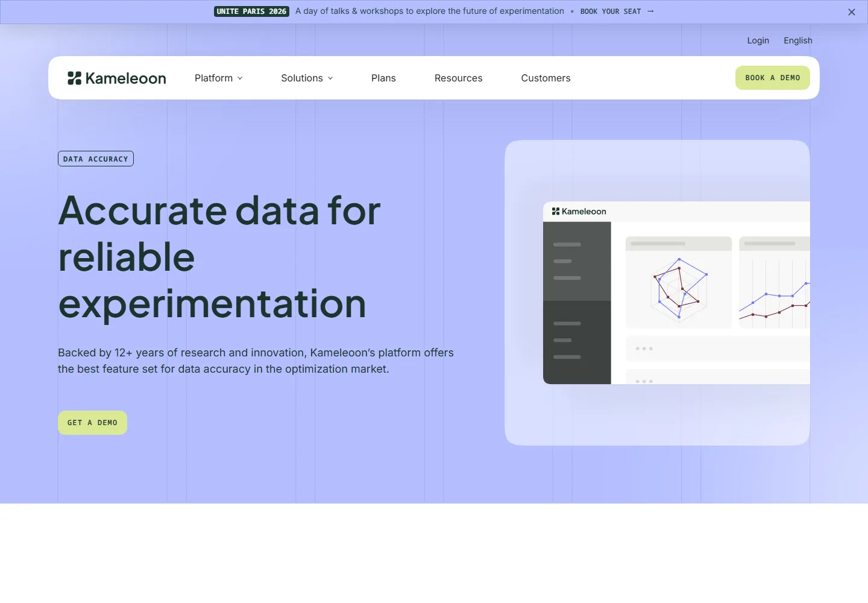Open the Plans page
The image size is (868, 603).
coord(383,78)
